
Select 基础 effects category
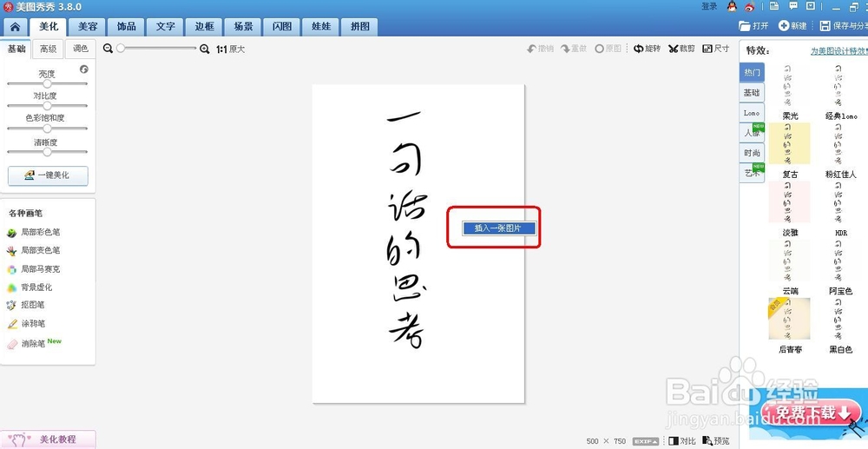pos(752,92)
